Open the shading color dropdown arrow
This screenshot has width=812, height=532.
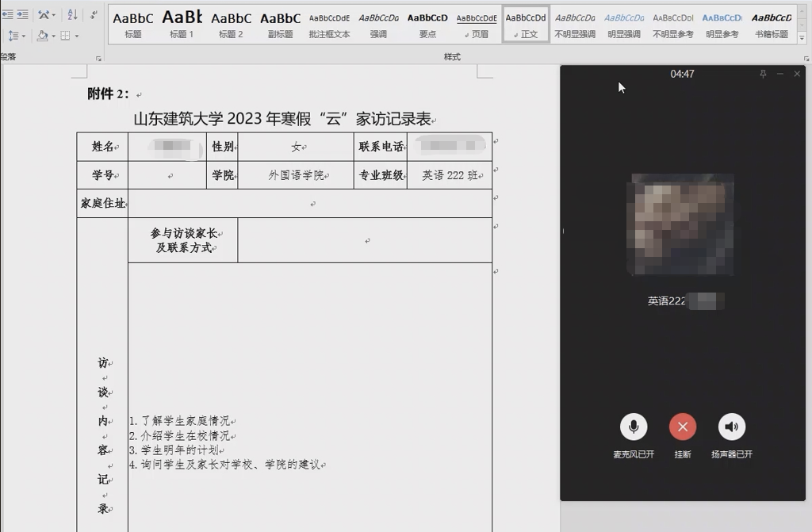(53, 36)
